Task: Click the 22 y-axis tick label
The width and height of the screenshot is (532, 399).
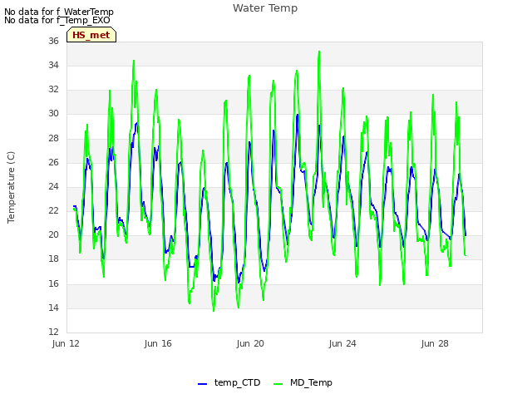Action: tap(53, 210)
